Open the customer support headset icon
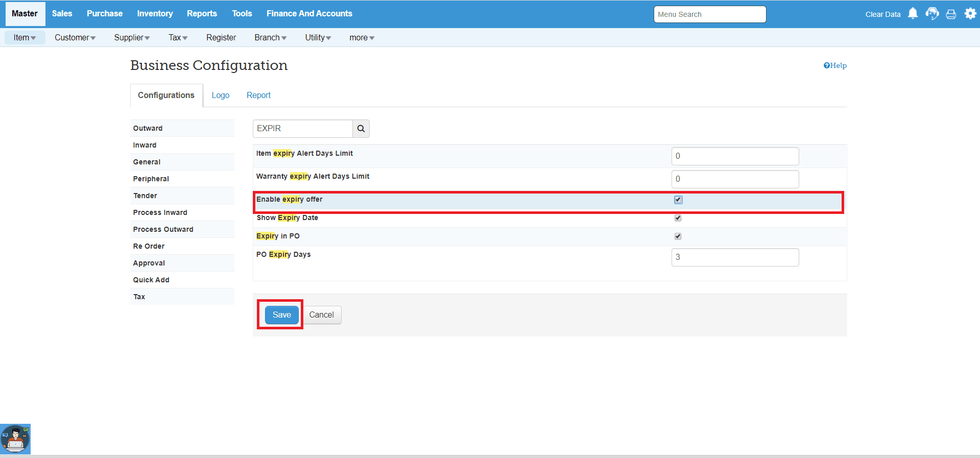The height and width of the screenshot is (458, 980). coord(932,14)
